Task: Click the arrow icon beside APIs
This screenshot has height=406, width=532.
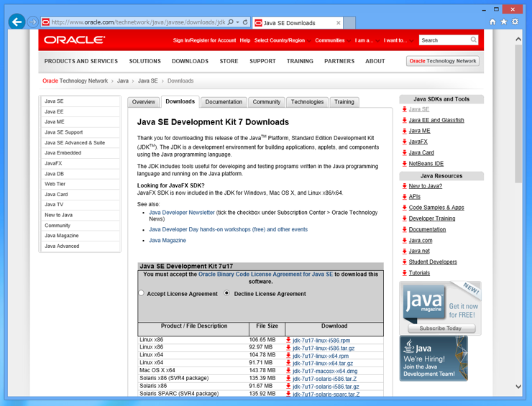Action: 405,197
